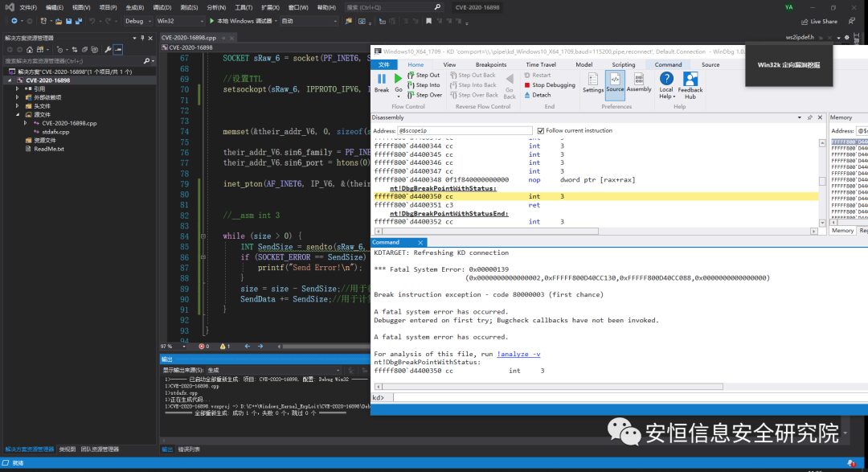Click the green Go arrow in WinDbg
This screenshot has width=868, height=472.
tap(398, 79)
